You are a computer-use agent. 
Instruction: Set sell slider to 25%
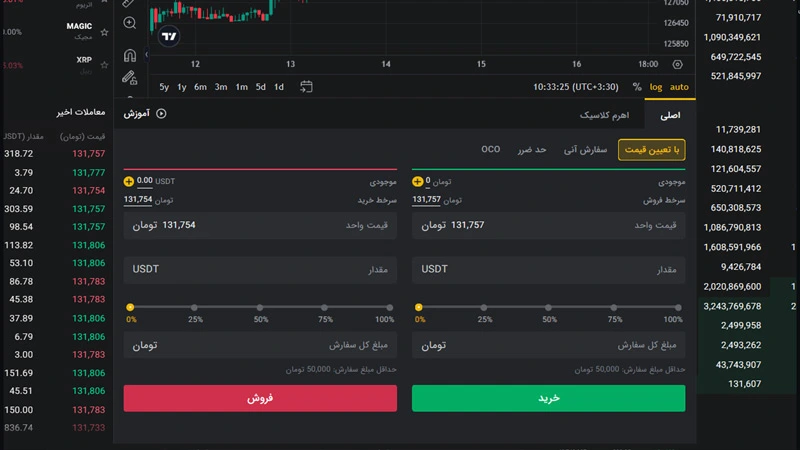tap(194, 308)
